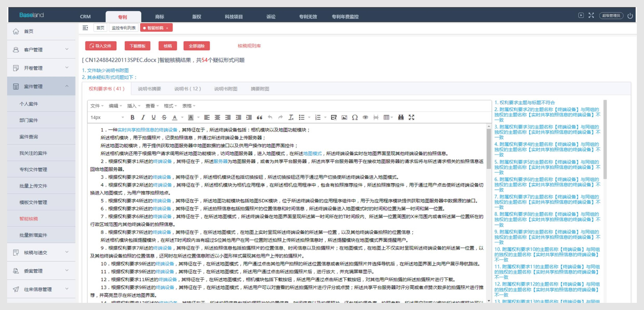Open the 核稿规则库 link
The width and height of the screenshot is (644, 310).
click(x=249, y=46)
